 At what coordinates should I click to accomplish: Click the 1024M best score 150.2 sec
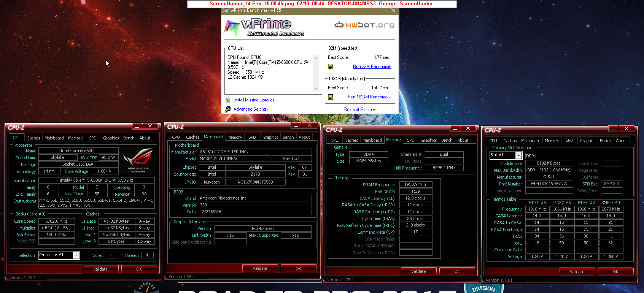(x=380, y=88)
